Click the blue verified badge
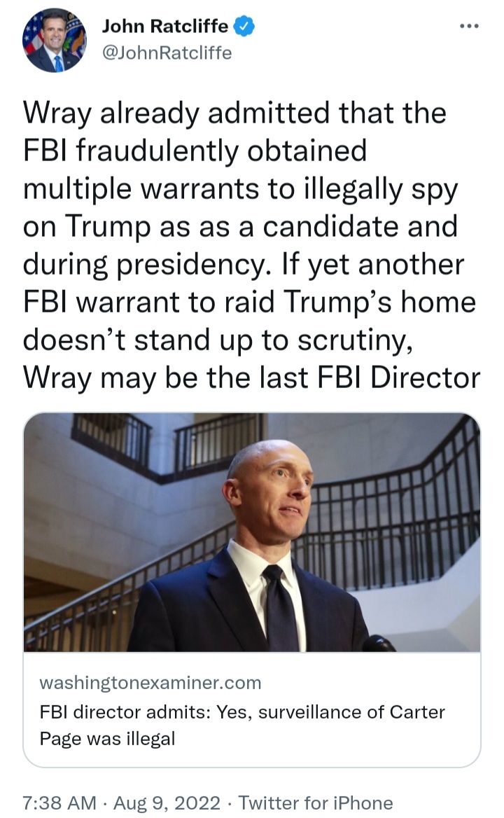This screenshot has width=504, height=818. point(244,26)
